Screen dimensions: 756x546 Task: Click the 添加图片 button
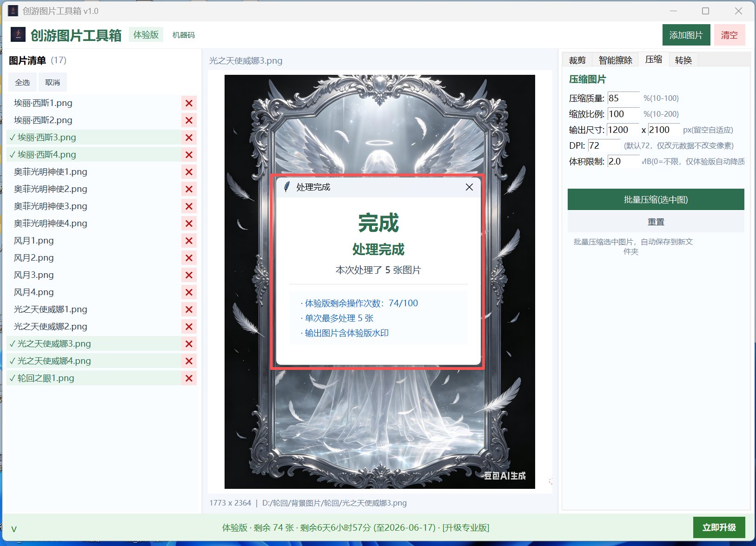pos(686,35)
